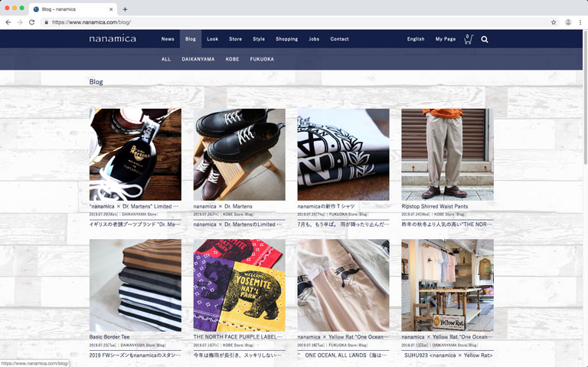The height and width of the screenshot is (367, 588).
Task: Switch language via English link
Action: (x=416, y=39)
